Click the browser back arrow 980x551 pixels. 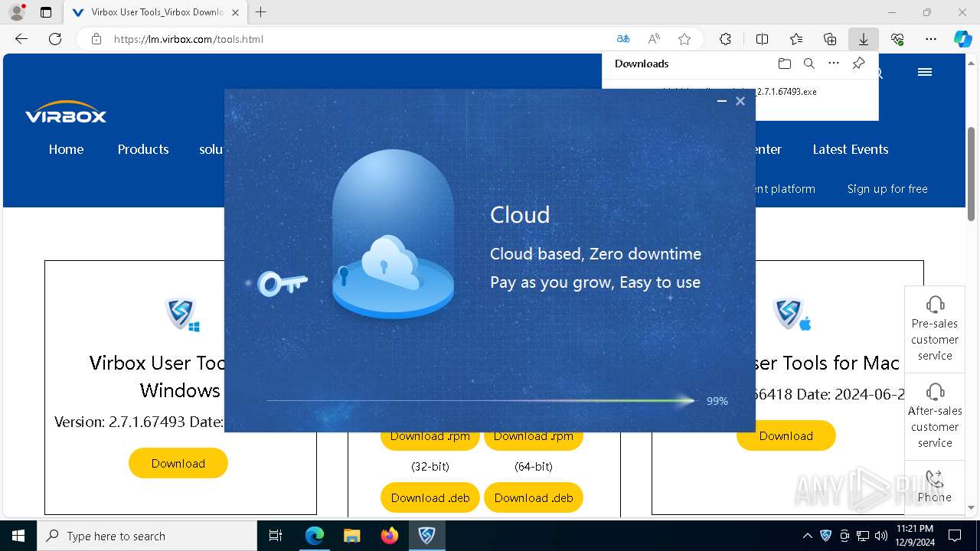(x=21, y=39)
